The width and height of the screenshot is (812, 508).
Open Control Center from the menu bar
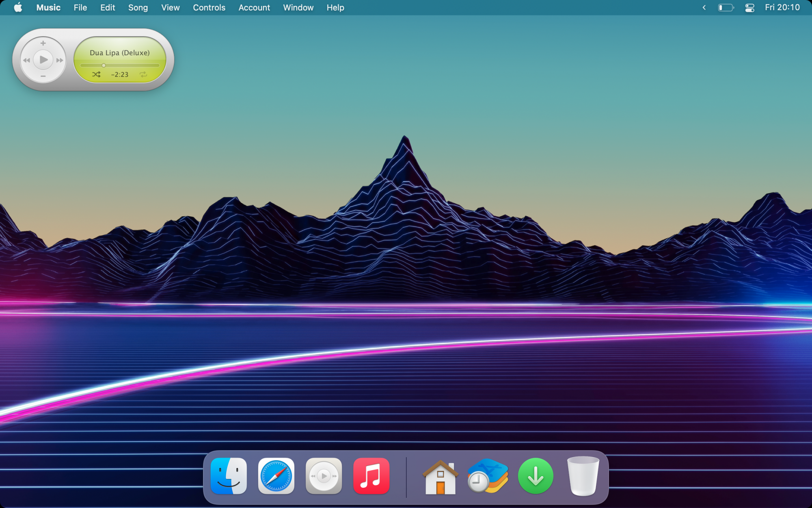click(749, 8)
